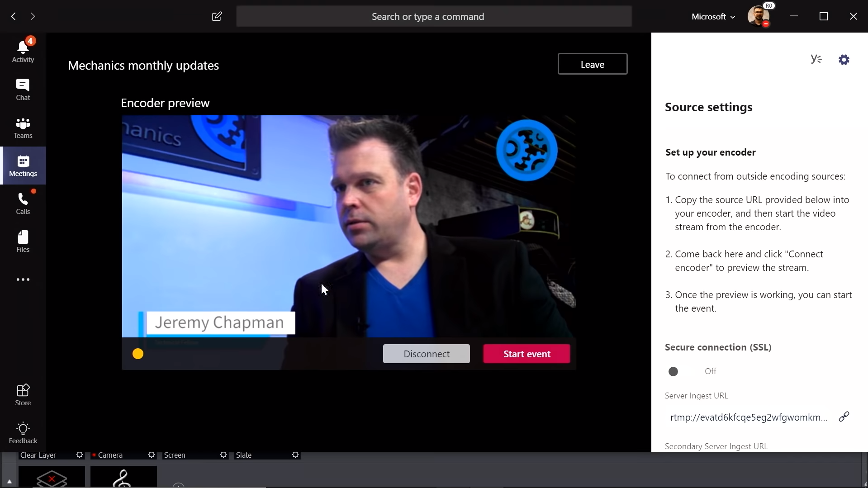The image size is (868, 488).
Task: Switch to the Meetings tab
Action: pos(23,166)
